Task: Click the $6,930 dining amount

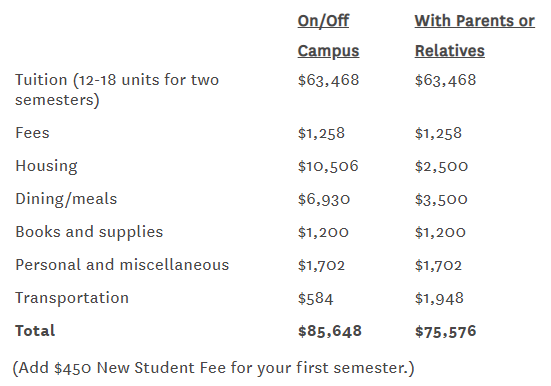Action: tap(324, 199)
